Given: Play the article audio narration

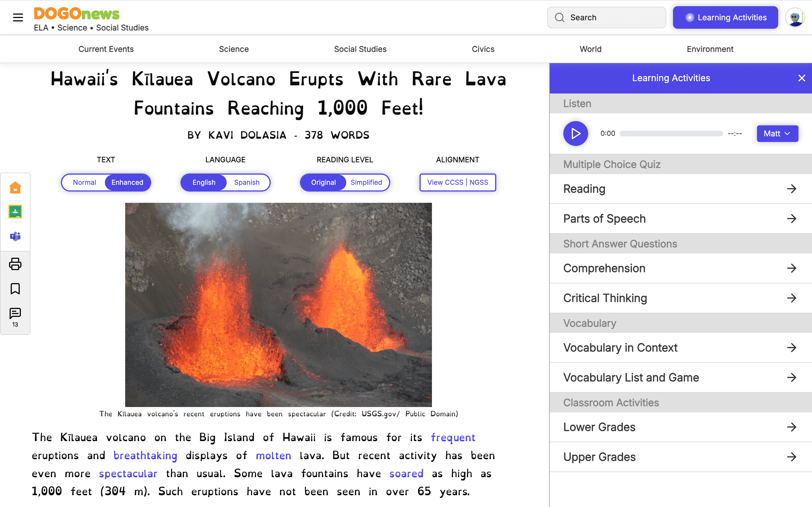Looking at the screenshot, I should pos(575,133).
